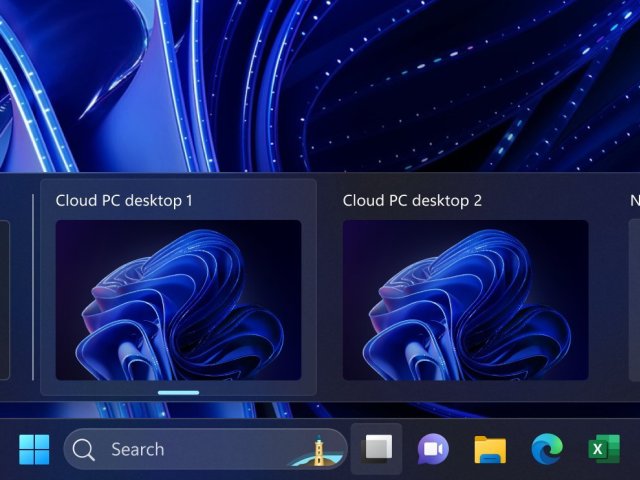Launch Microsoft Edge browser
This screenshot has width=640, height=480.
pos(547,449)
